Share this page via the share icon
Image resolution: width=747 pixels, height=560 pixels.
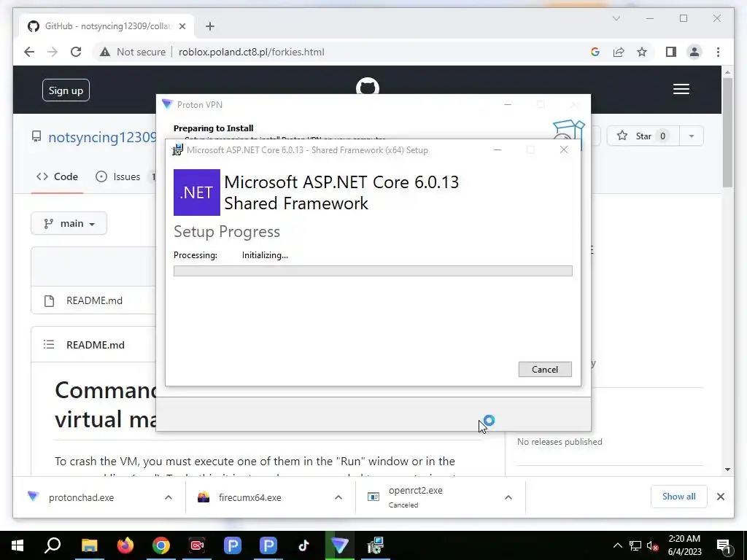coord(619,52)
